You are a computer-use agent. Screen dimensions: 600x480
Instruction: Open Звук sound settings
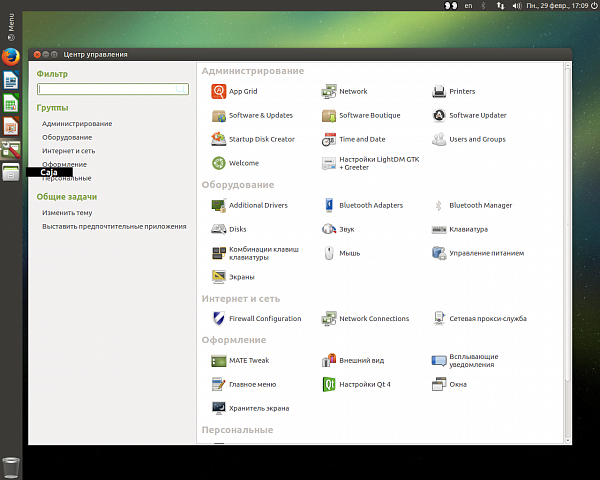[x=338, y=229]
